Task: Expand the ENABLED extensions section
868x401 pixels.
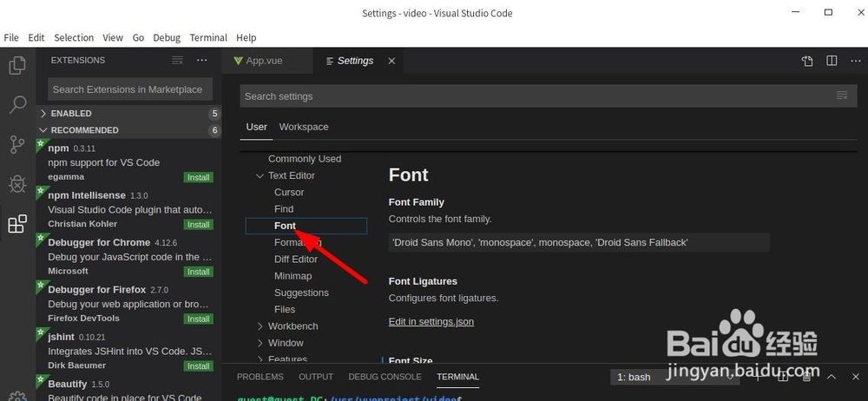Action: [43, 114]
